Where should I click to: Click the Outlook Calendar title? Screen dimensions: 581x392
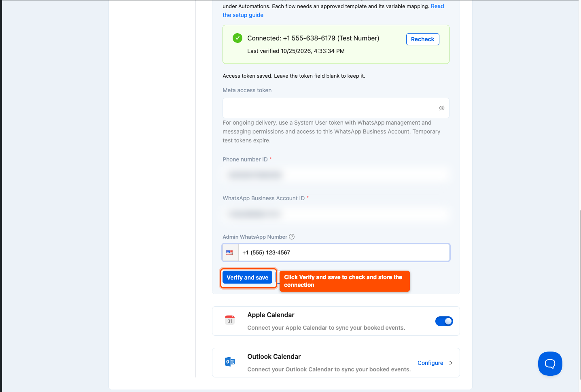[274, 356]
